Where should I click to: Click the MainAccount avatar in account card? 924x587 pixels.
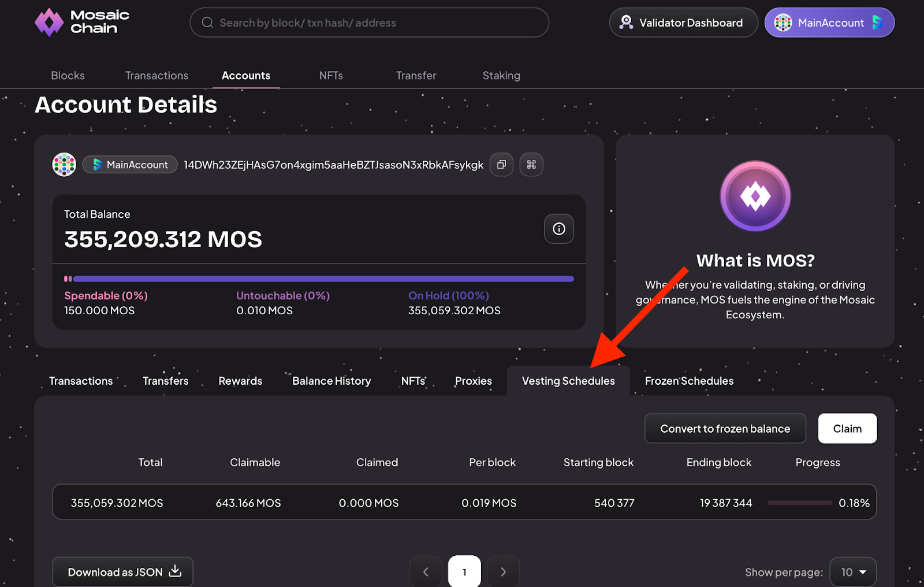pyautogui.click(x=64, y=165)
